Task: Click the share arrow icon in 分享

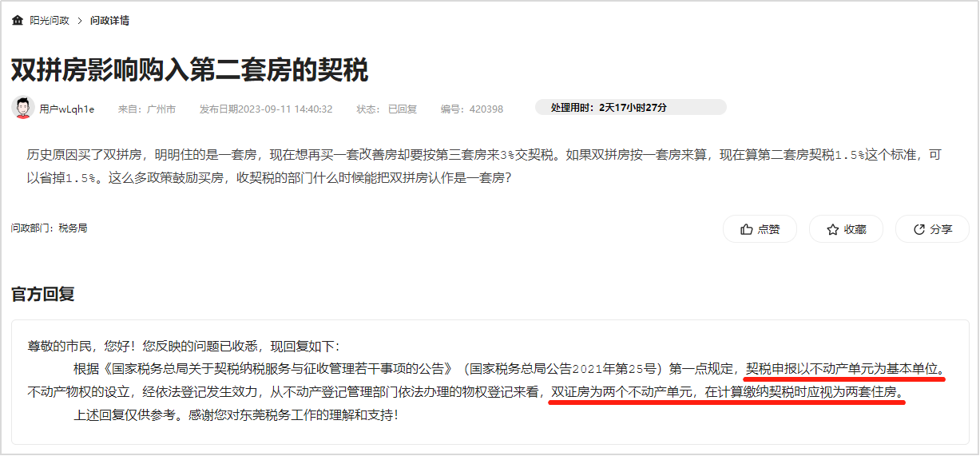Action: tap(919, 229)
